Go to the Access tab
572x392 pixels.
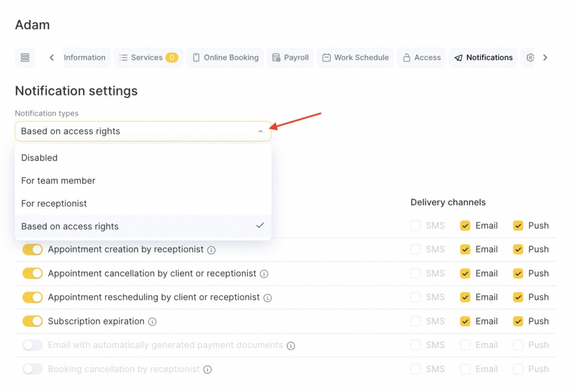pyautogui.click(x=422, y=58)
